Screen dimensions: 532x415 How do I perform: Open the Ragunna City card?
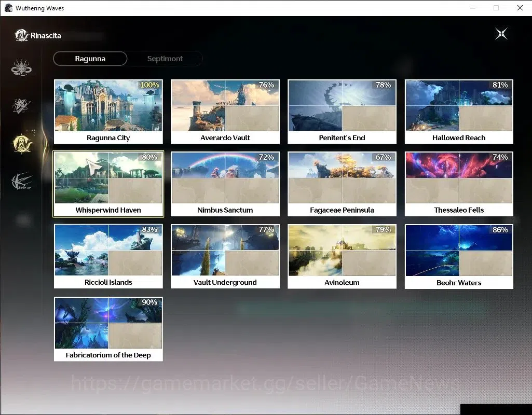(108, 112)
